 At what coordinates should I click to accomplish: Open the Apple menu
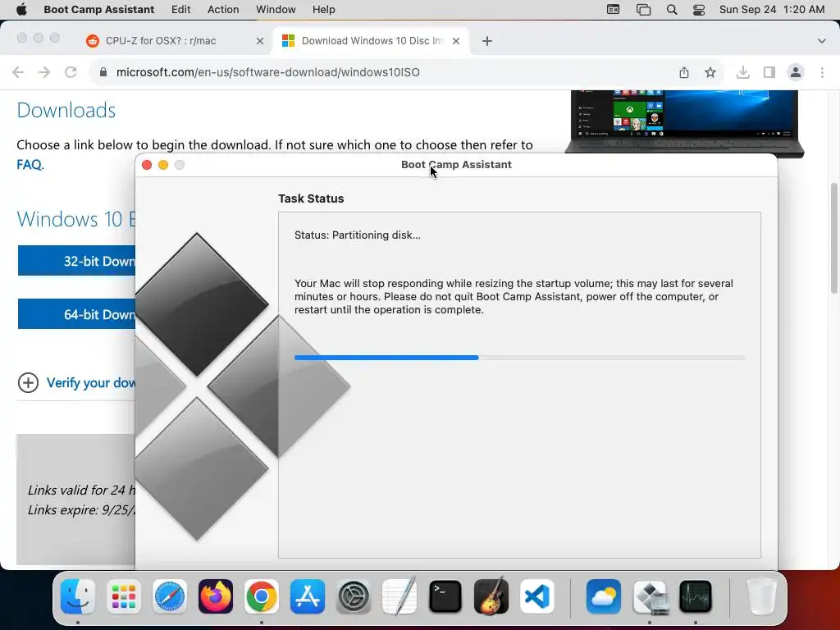(x=21, y=10)
